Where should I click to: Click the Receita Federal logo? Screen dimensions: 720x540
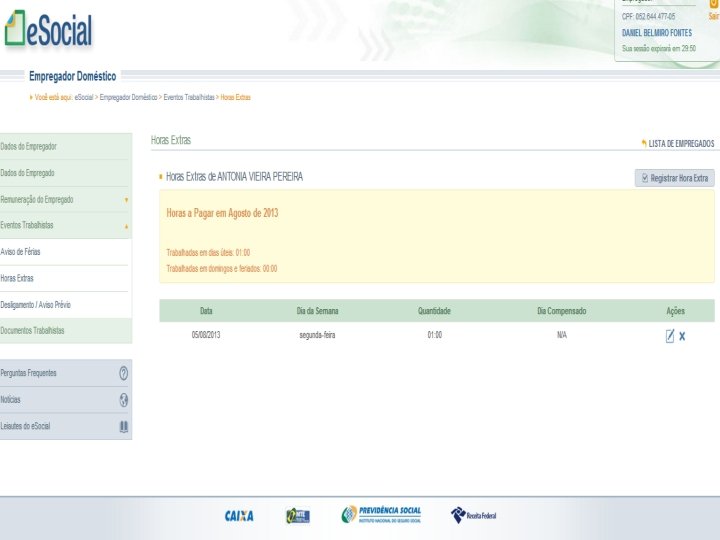coord(473,515)
